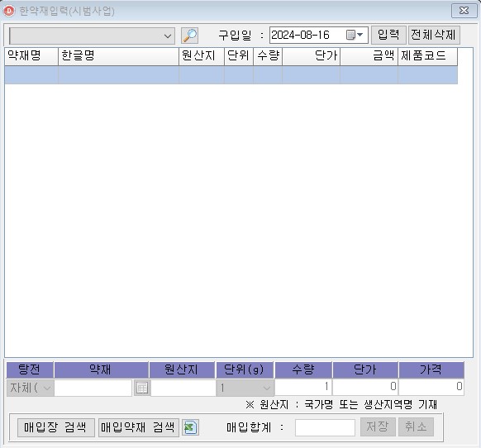Click the 원산지 input field
Viewport: 481px width, 448px height.
pos(183,388)
